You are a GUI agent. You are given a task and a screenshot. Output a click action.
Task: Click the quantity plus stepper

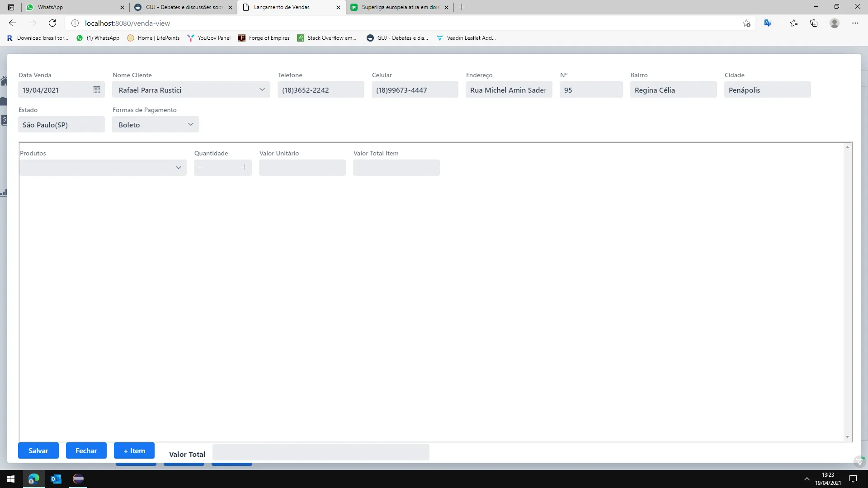pyautogui.click(x=245, y=167)
